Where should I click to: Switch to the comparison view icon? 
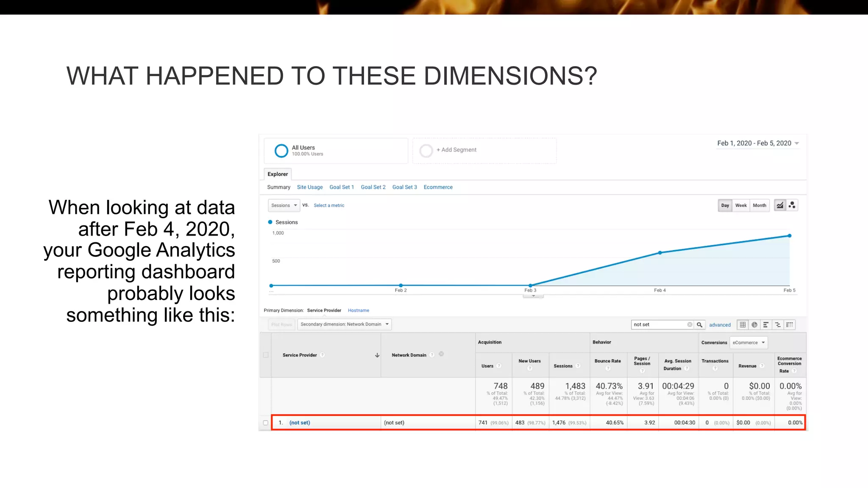[778, 325]
